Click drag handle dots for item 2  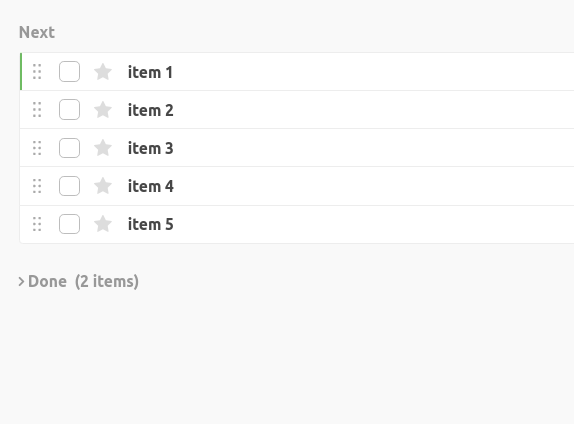click(x=37, y=110)
